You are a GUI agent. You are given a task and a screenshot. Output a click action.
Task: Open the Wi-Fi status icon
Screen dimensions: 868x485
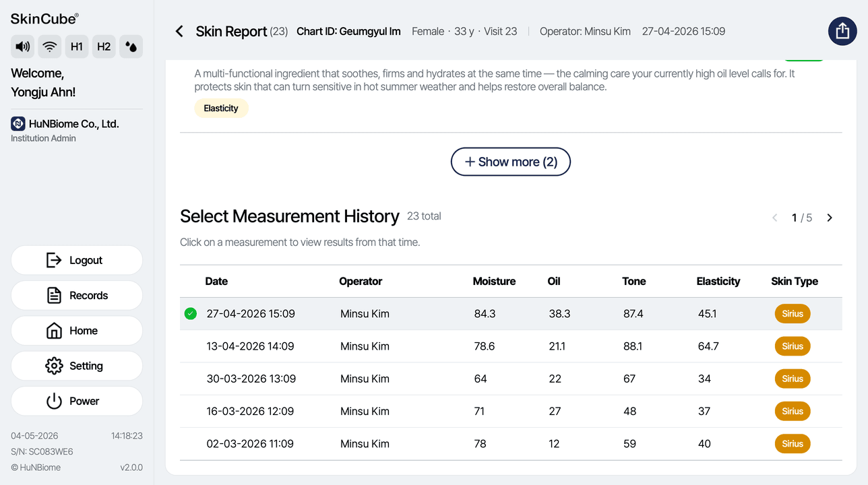(x=50, y=46)
